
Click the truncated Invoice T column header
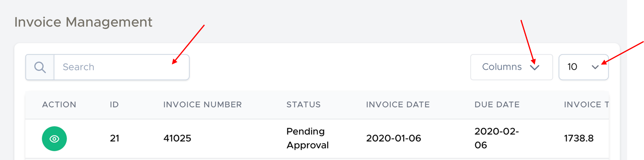[x=586, y=105]
